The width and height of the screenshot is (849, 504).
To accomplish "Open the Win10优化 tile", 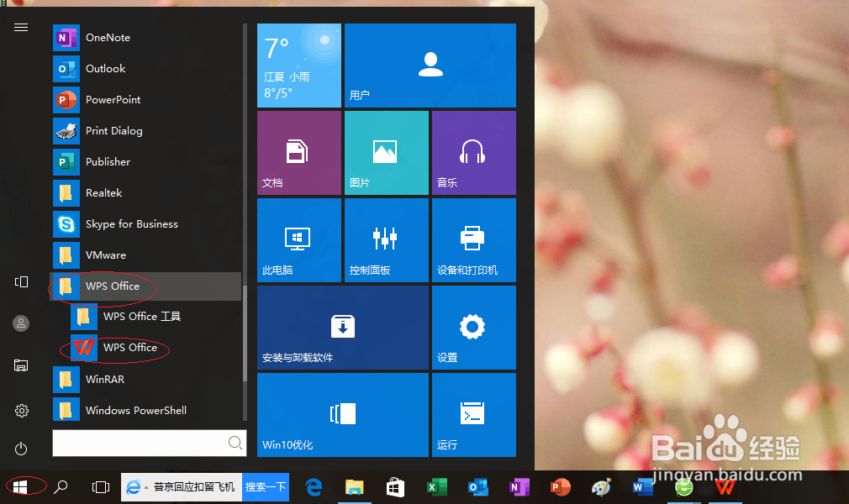I will (343, 415).
